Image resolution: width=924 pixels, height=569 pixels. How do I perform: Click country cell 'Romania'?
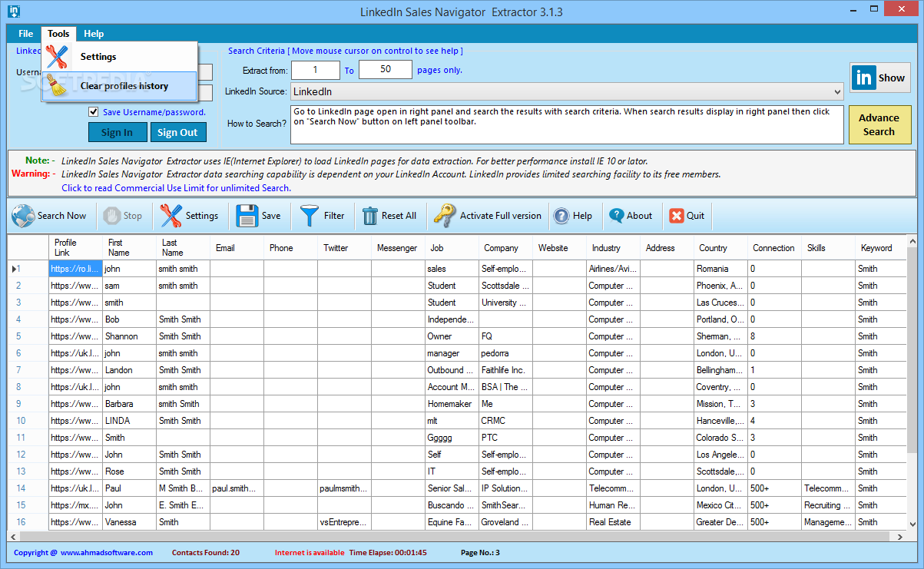pyautogui.click(x=720, y=269)
